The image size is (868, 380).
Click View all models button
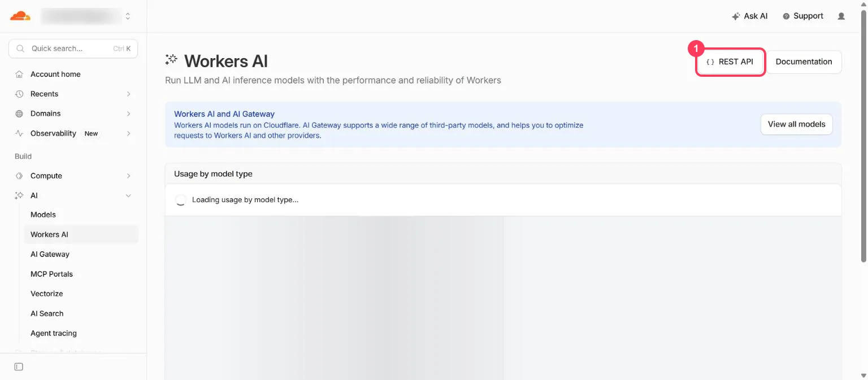pos(796,124)
